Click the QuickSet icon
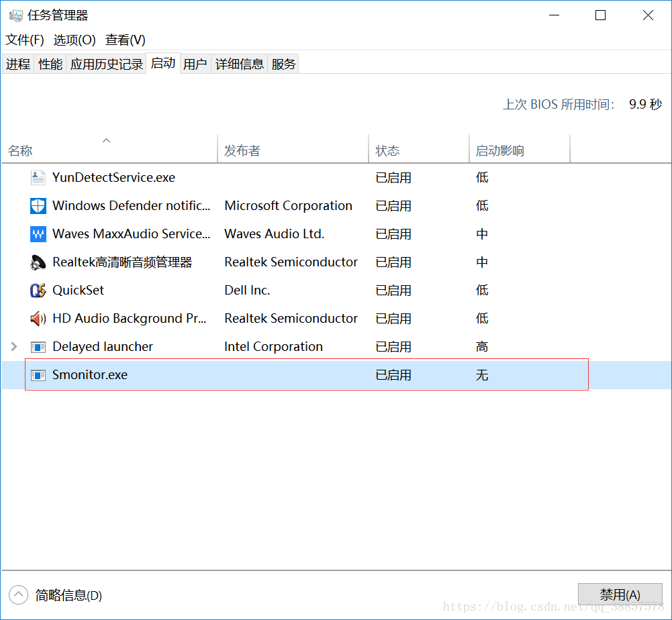This screenshot has width=672, height=620. click(x=38, y=291)
